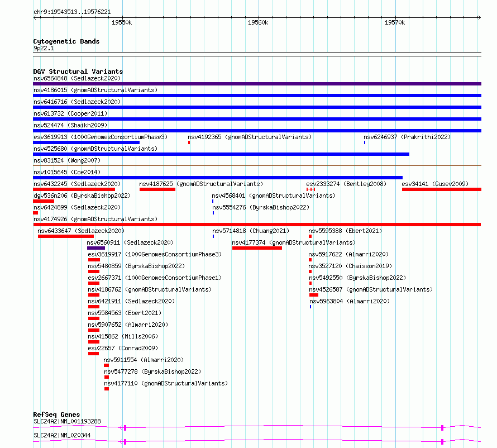Click the red esv34141 variant bar
This screenshot has height=448, width=497.
tap(442, 189)
